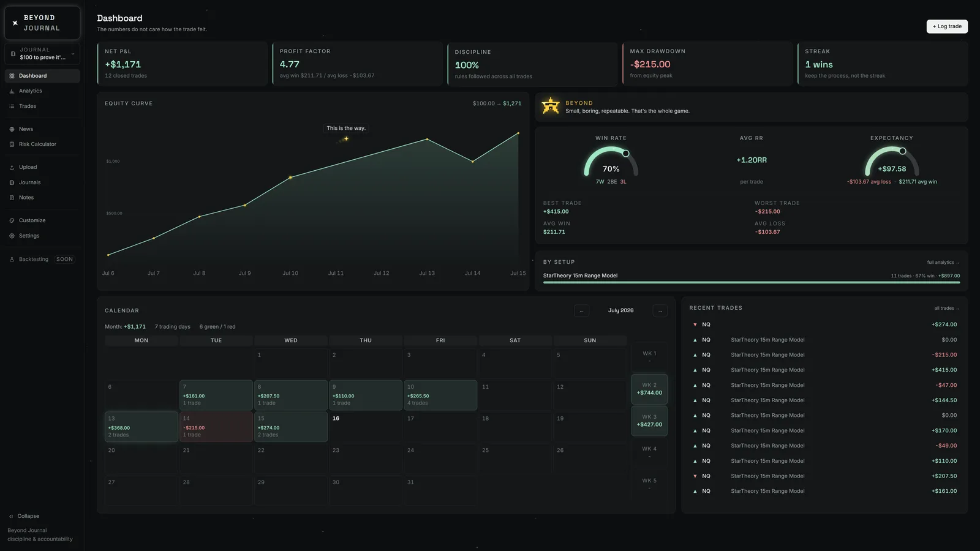Open the journal selector dropdown

click(42, 54)
